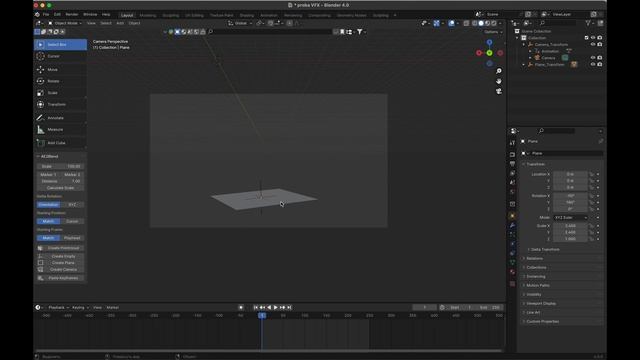Click the Blender logo menu icon
Image resolution: width=640 pixels, height=360 pixels.
click(x=38, y=14)
